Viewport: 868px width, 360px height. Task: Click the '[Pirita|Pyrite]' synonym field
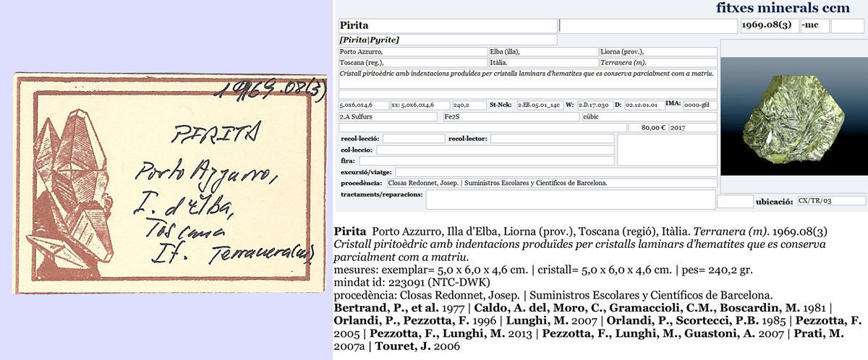pos(447,40)
